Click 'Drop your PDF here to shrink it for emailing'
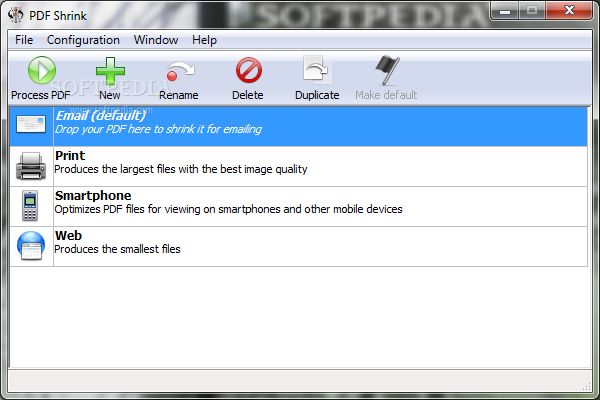 (x=158, y=129)
